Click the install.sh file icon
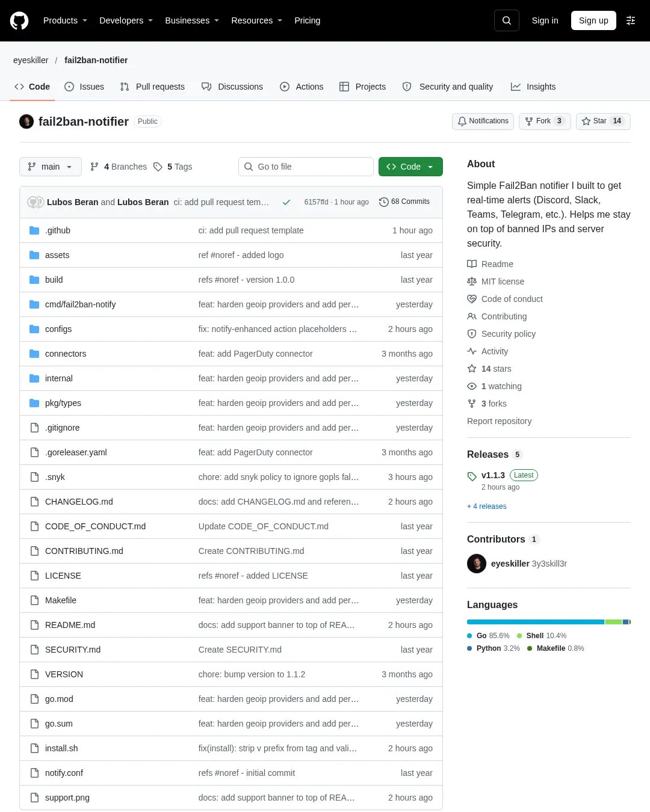Image resolution: width=650 pixels, height=812 pixels. [x=34, y=748]
